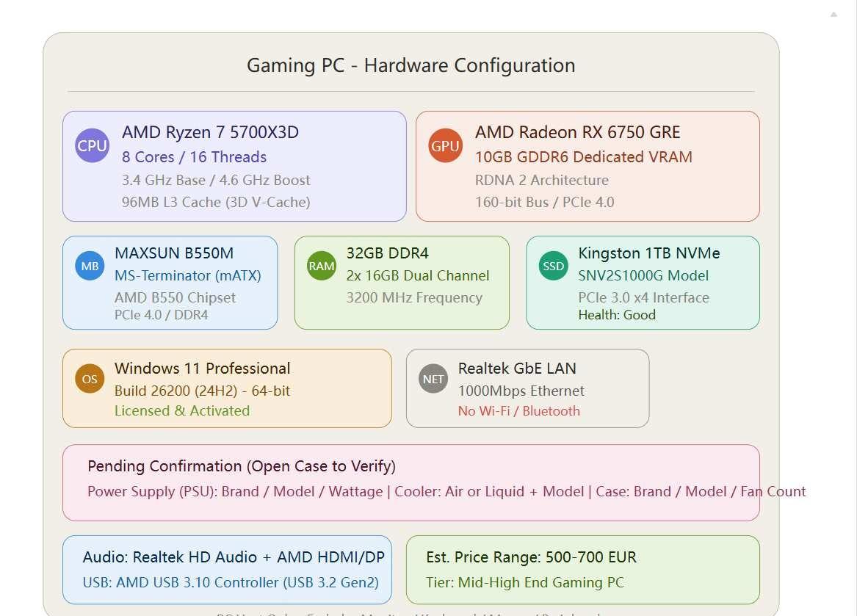The height and width of the screenshot is (616, 857).
Task: Click the Windows 11 Professional heading
Action: pyautogui.click(x=202, y=369)
